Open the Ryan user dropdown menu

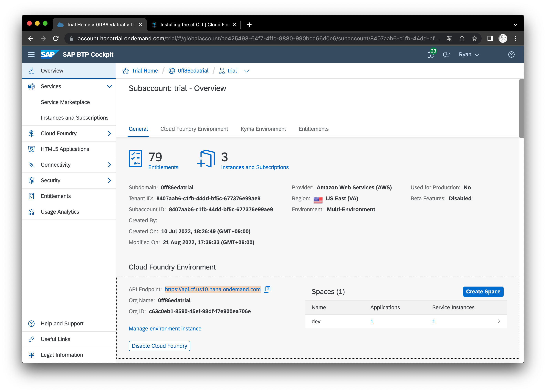pos(469,55)
